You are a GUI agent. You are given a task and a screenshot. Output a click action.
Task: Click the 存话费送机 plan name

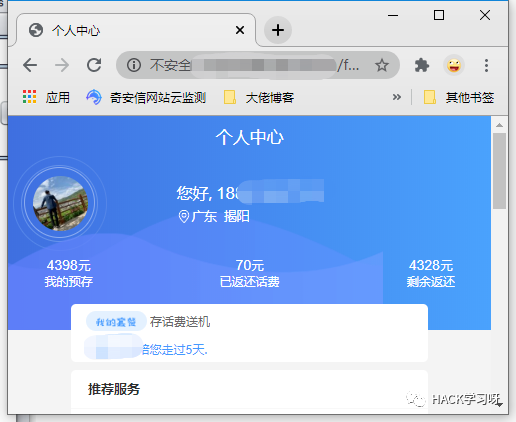click(x=180, y=322)
